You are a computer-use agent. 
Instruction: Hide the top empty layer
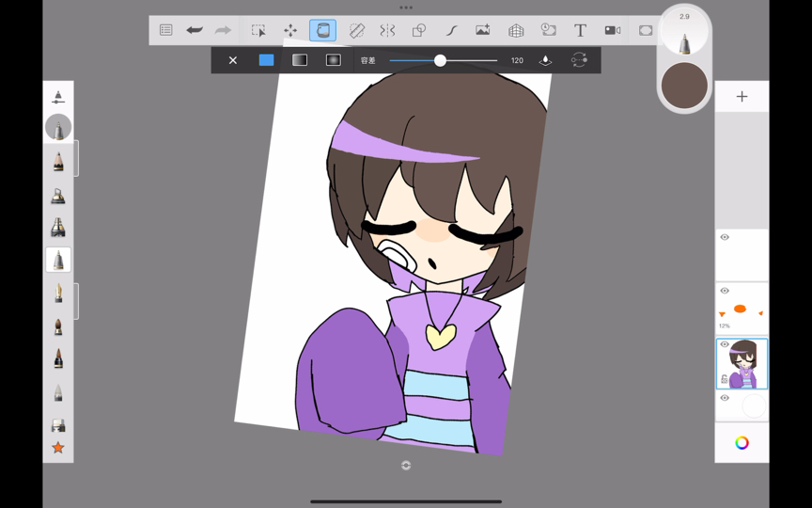coord(725,237)
